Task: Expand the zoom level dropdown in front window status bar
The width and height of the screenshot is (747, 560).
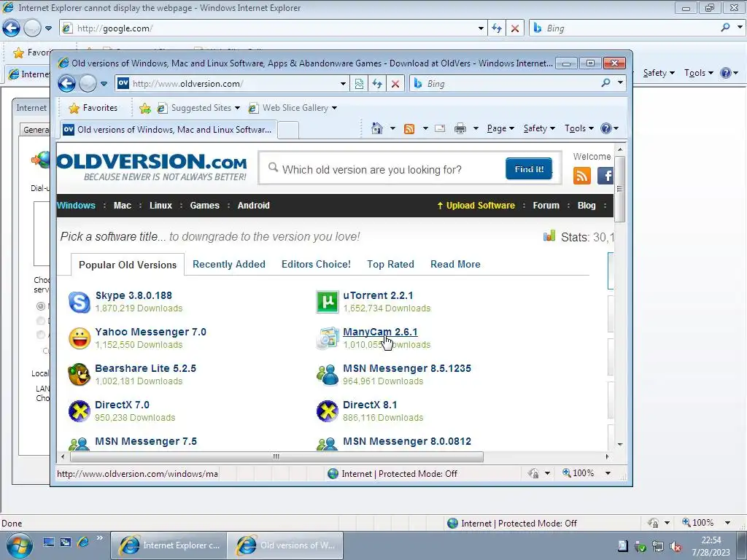Action: (x=608, y=473)
